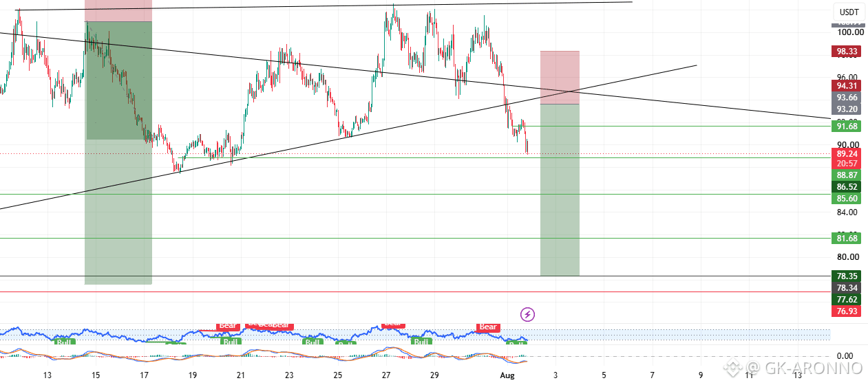This screenshot has width=868, height=385.
Task: Click date 29 on the time axis
Action: [434, 375]
